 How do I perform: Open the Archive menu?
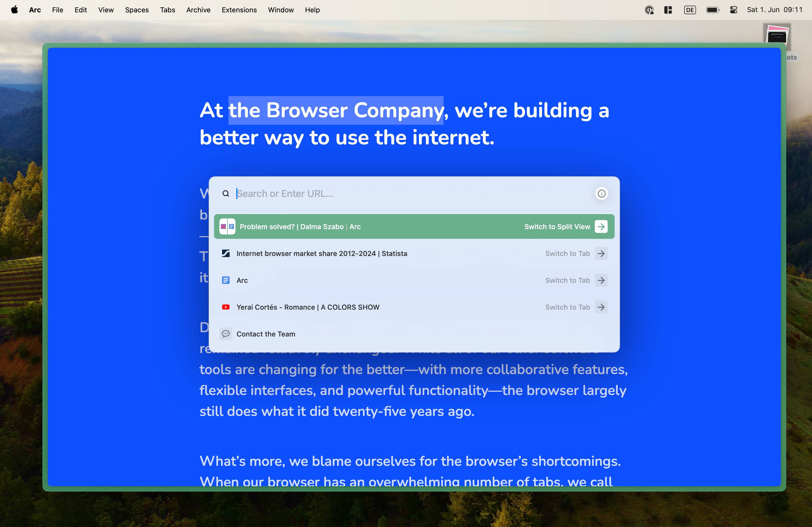pyautogui.click(x=198, y=10)
